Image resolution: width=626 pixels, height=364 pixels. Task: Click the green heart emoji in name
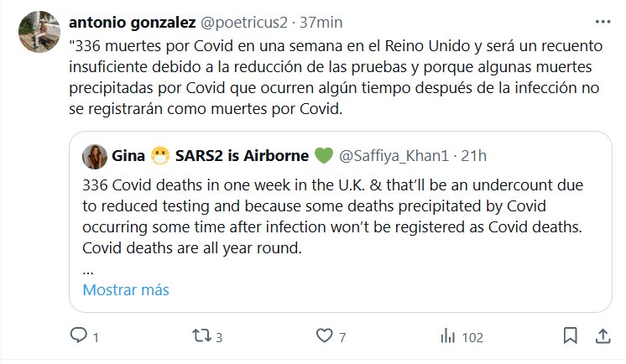[322, 155]
